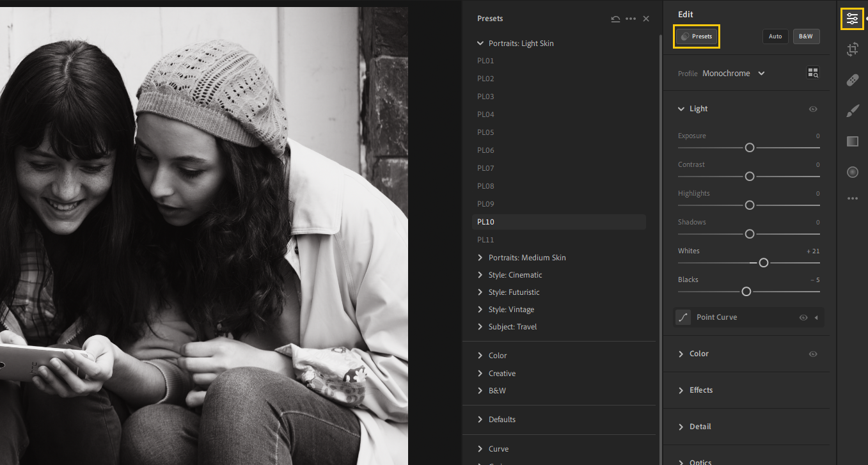Click the Auto adjustment button

[775, 36]
